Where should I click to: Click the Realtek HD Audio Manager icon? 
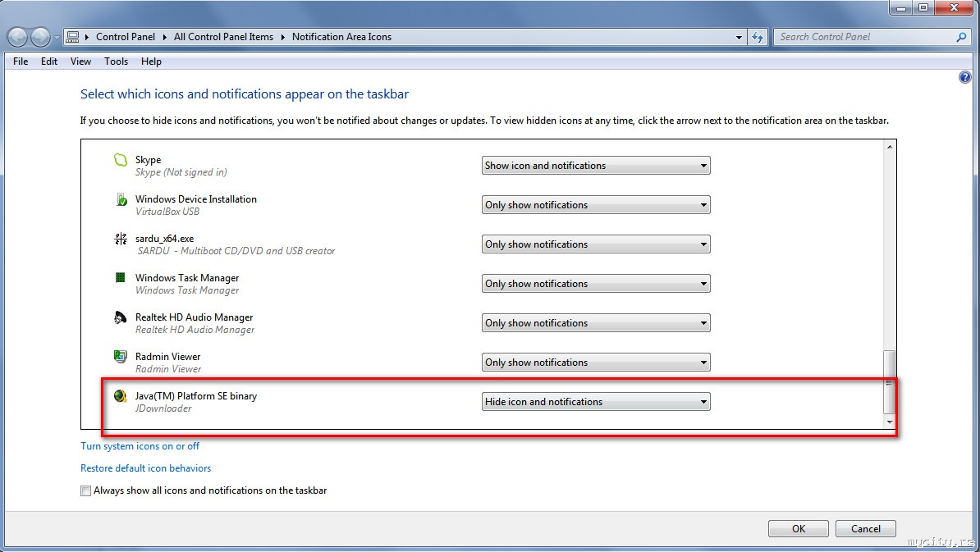coord(120,317)
